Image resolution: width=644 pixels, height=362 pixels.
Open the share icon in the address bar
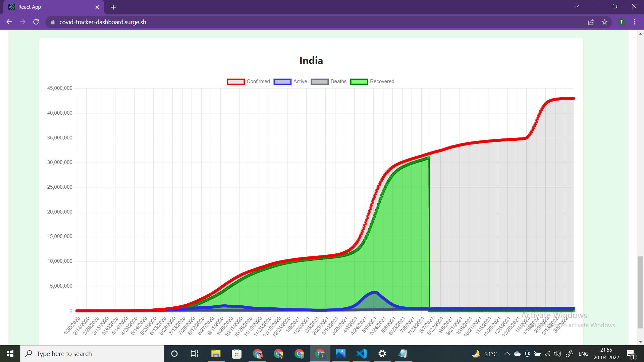(591, 22)
